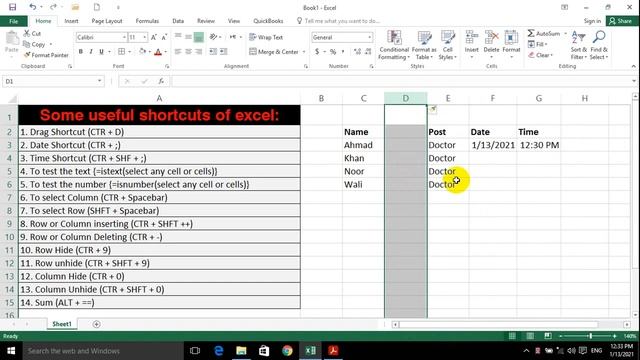Open the font name dropdown
This screenshot has height=360, width=640.
[x=124, y=37]
